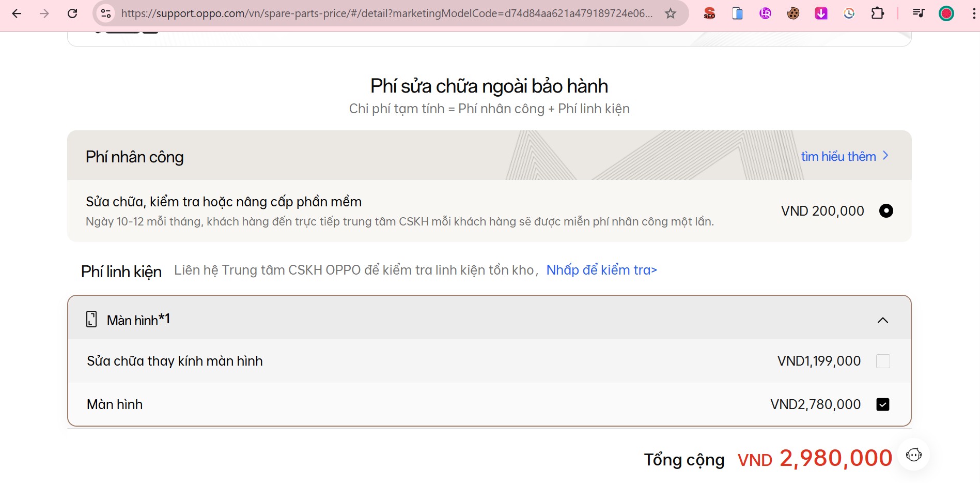Open the customer support chat icon
Screen dimensions: 980x483
click(913, 455)
